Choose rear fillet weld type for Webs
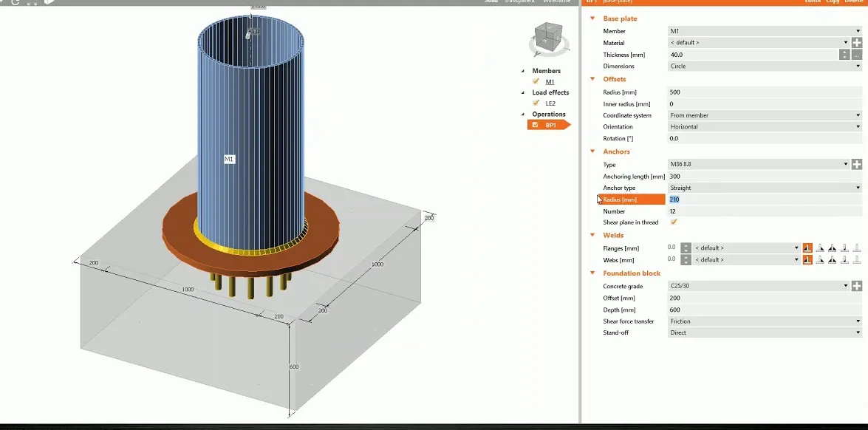 coord(820,259)
